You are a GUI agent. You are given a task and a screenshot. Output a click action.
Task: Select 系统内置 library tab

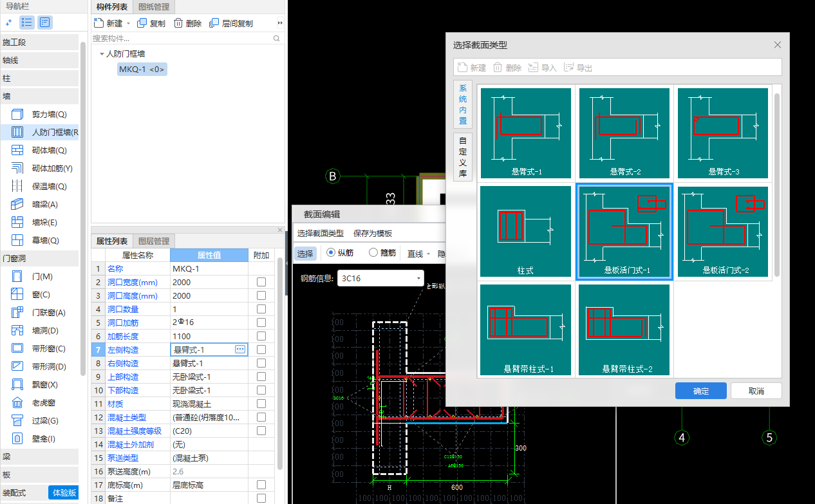pos(463,104)
